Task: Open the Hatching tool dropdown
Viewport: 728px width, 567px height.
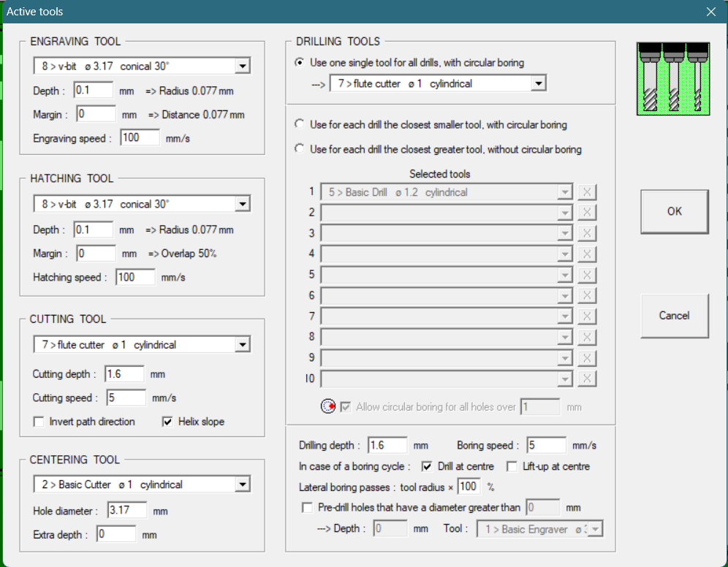Action: coord(243,204)
